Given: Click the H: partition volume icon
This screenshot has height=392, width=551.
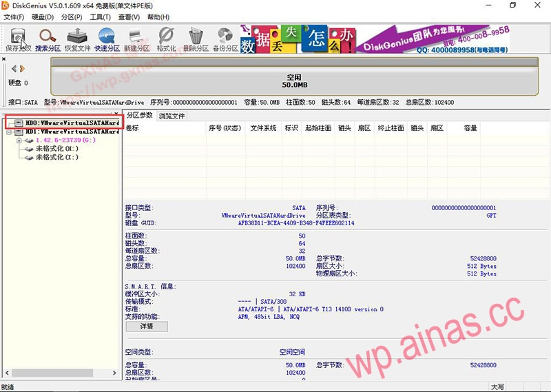Looking at the screenshot, I should [29, 149].
